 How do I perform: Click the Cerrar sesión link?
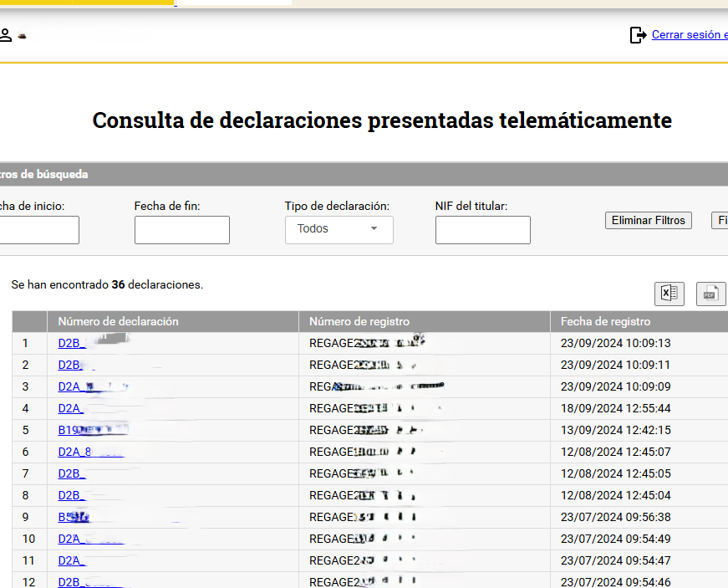click(x=689, y=35)
